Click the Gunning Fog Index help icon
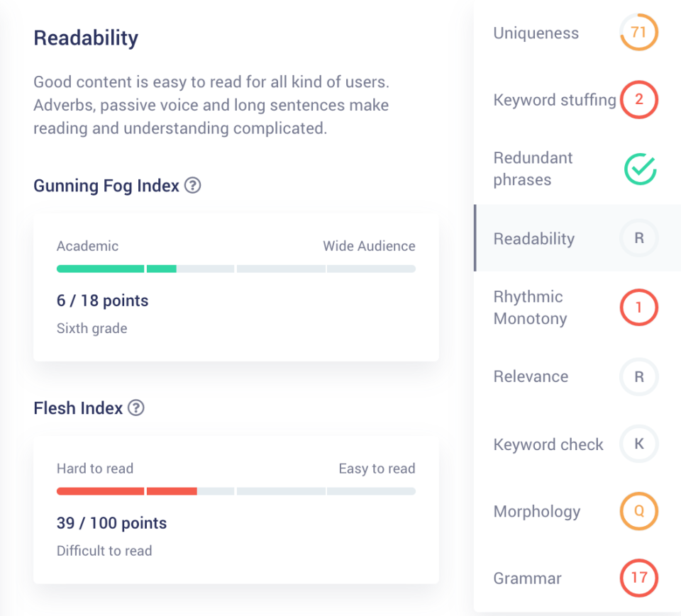 (192, 186)
